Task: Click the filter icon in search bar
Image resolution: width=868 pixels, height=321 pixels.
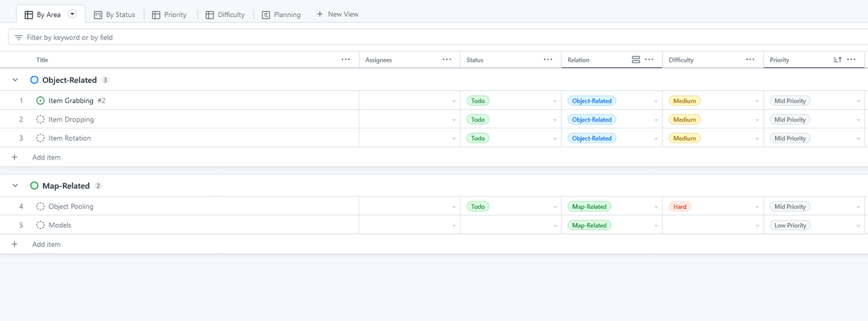Action: pos(18,37)
